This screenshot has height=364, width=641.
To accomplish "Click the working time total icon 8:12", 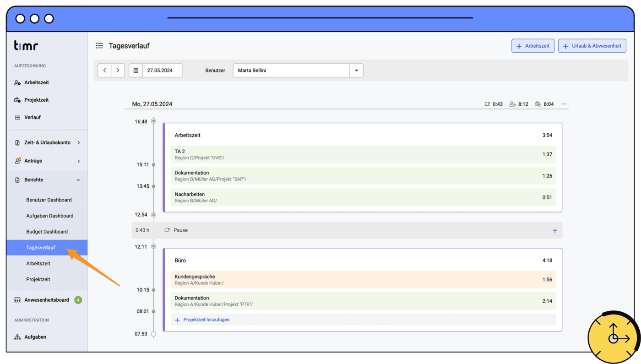I will pyautogui.click(x=513, y=104).
